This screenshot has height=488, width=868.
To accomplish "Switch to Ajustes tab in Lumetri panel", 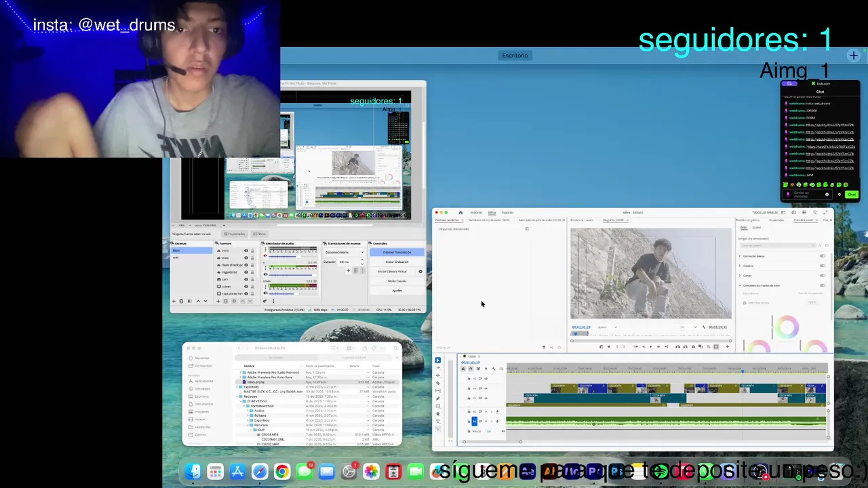I will tap(756, 228).
